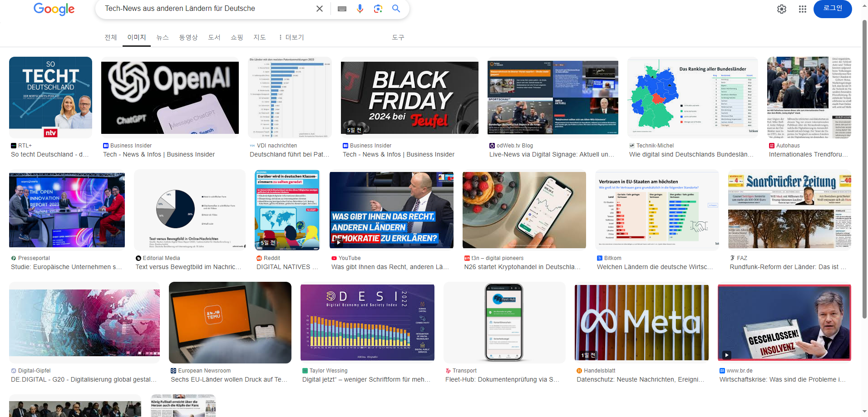
Task: Open the Meta logo Handelsblatt image
Action: coord(641,322)
